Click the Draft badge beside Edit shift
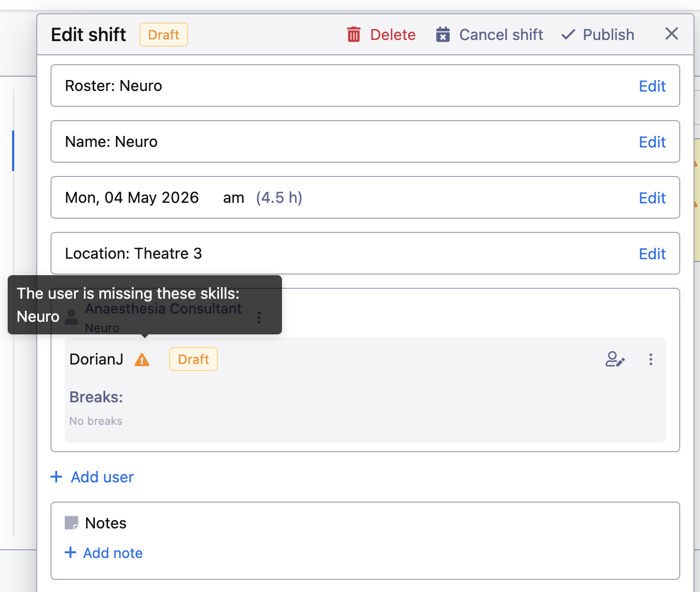This screenshot has height=592, width=700. click(x=163, y=35)
